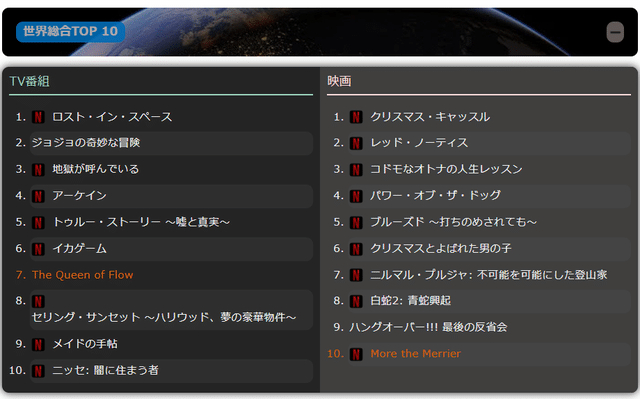Open セリング・サンセット title

point(164,317)
